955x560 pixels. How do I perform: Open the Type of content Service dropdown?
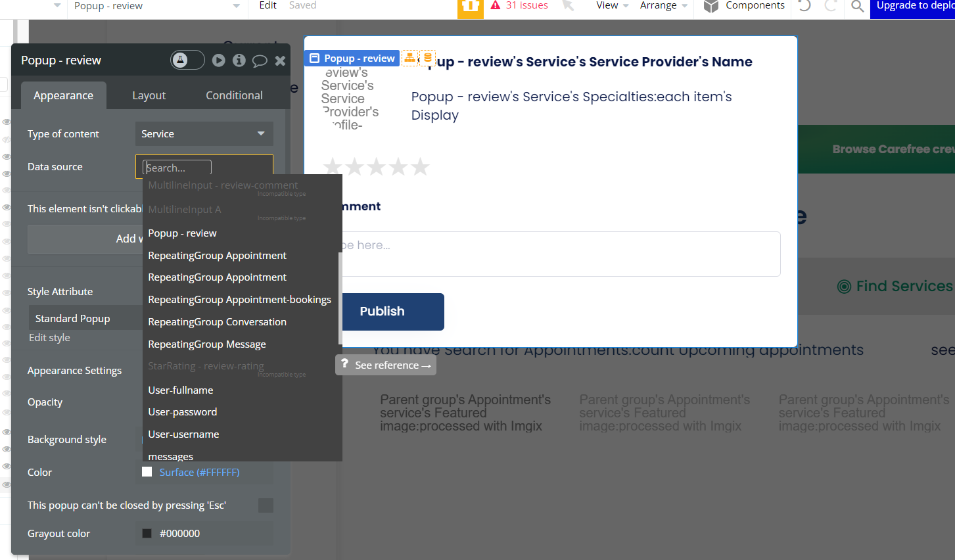coord(204,133)
